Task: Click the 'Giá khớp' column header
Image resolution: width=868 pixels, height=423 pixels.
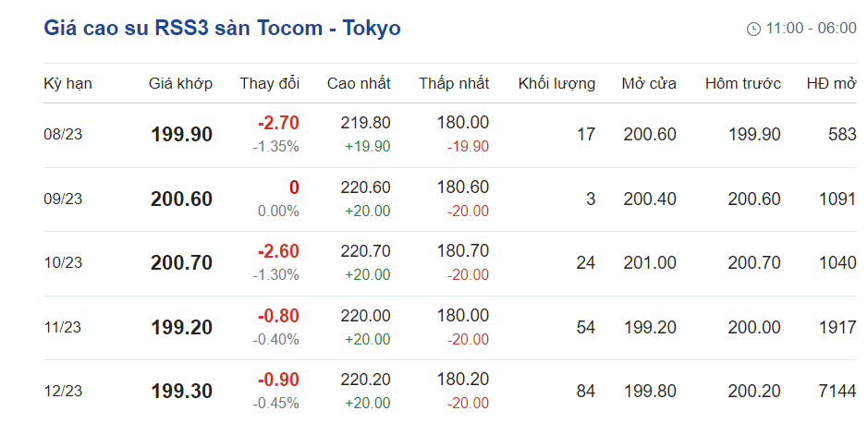Action: coord(180,83)
